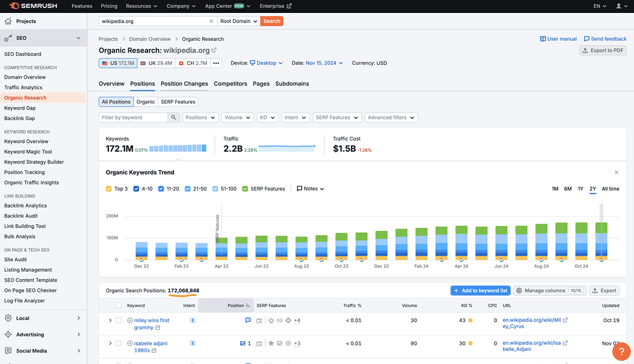
Task: Open the User manual link
Action: coord(558,39)
